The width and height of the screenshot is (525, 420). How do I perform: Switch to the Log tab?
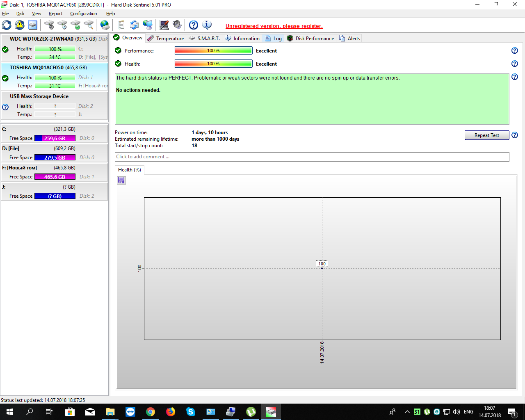click(273, 38)
